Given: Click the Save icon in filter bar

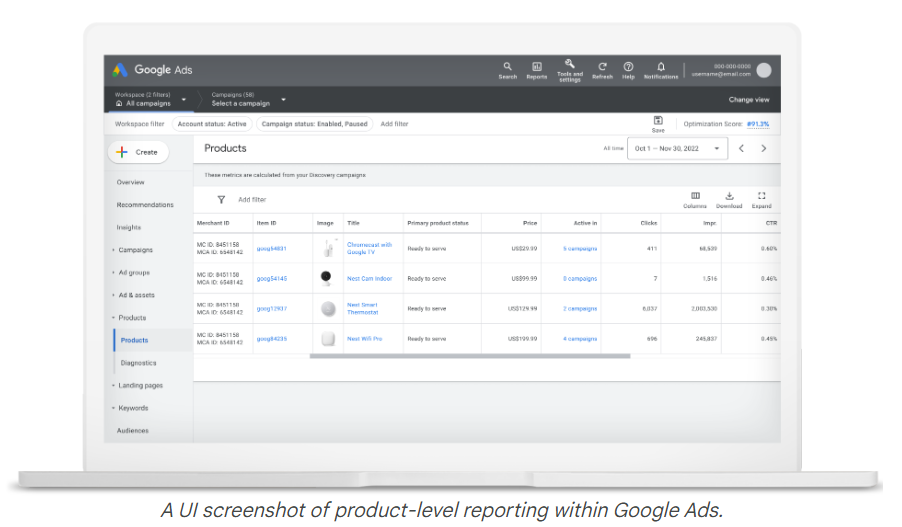Looking at the screenshot, I should coord(658,121).
